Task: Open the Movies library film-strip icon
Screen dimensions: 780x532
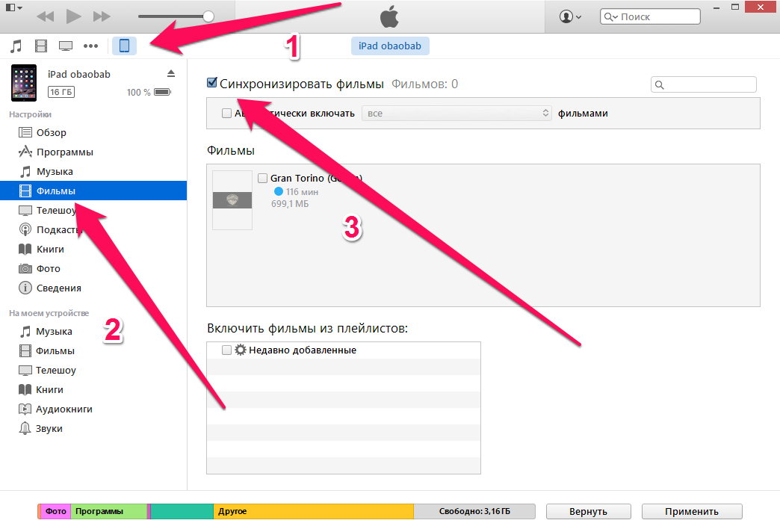Action: (41, 46)
